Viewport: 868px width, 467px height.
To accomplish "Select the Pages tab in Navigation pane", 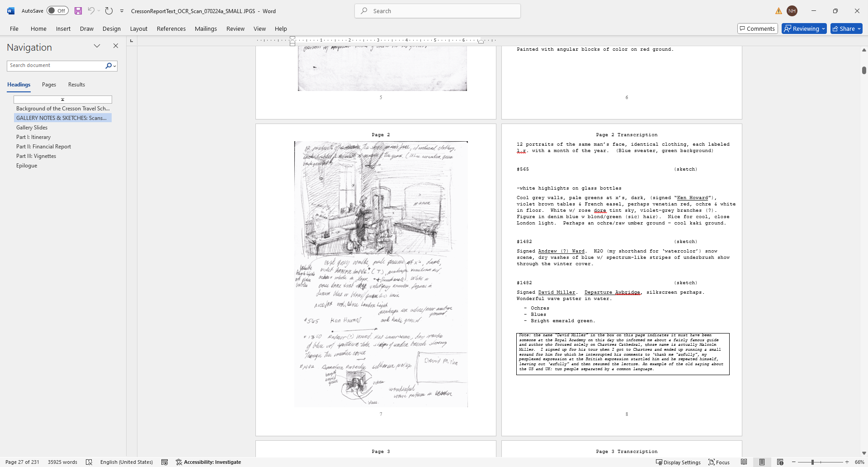I will pyautogui.click(x=48, y=84).
